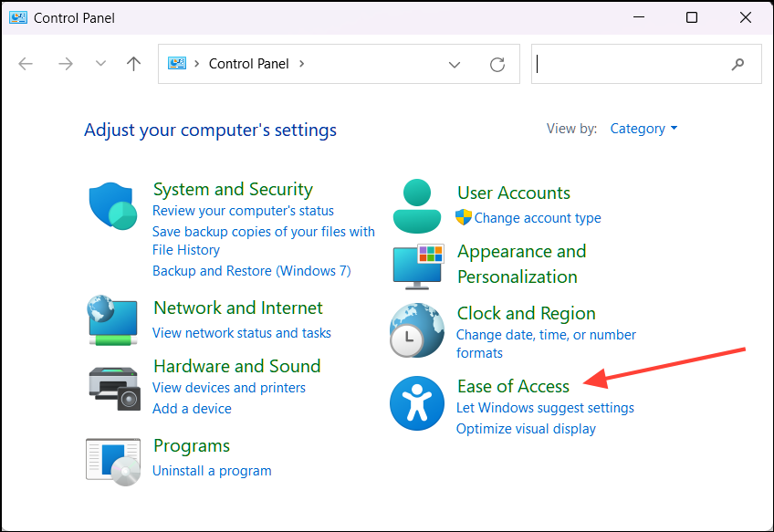
Task: Expand the chevron after Control Panel breadcrumb
Action: tap(301, 64)
